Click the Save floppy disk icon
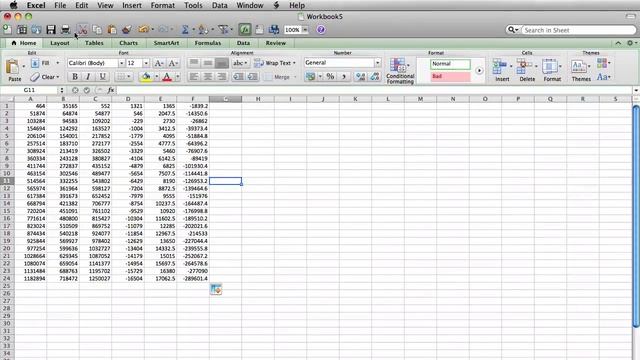The image size is (640, 360). coord(51,29)
